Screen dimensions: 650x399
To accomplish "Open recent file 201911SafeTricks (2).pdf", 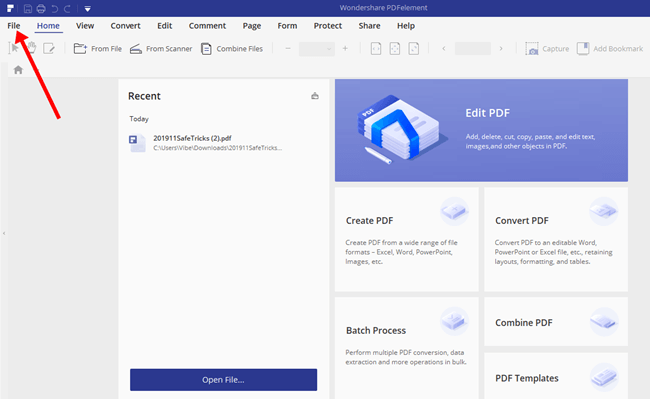I will [x=205, y=143].
